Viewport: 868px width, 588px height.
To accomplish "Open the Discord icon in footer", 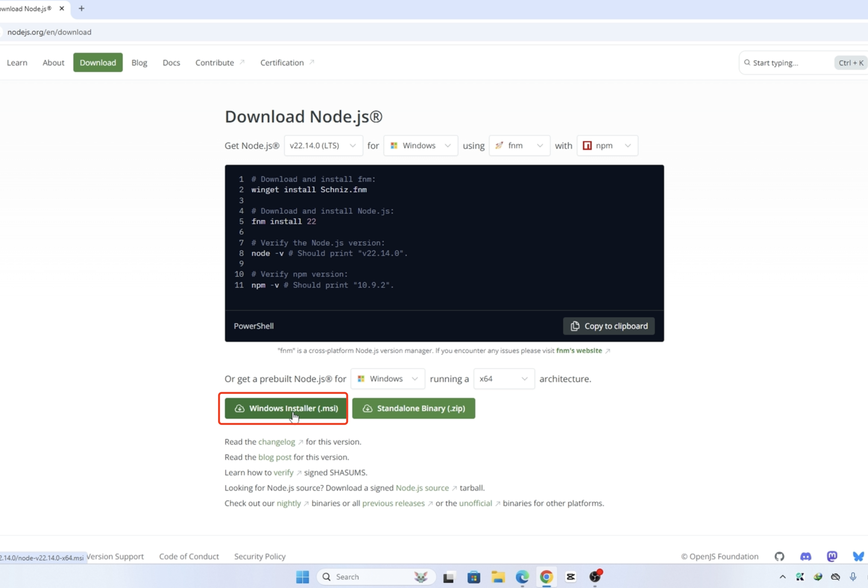I will point(806,556).
